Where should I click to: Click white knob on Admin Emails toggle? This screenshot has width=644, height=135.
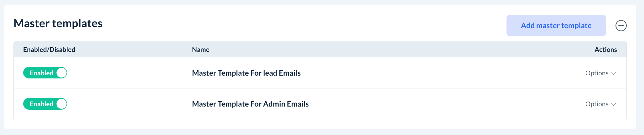click(61, 104)
